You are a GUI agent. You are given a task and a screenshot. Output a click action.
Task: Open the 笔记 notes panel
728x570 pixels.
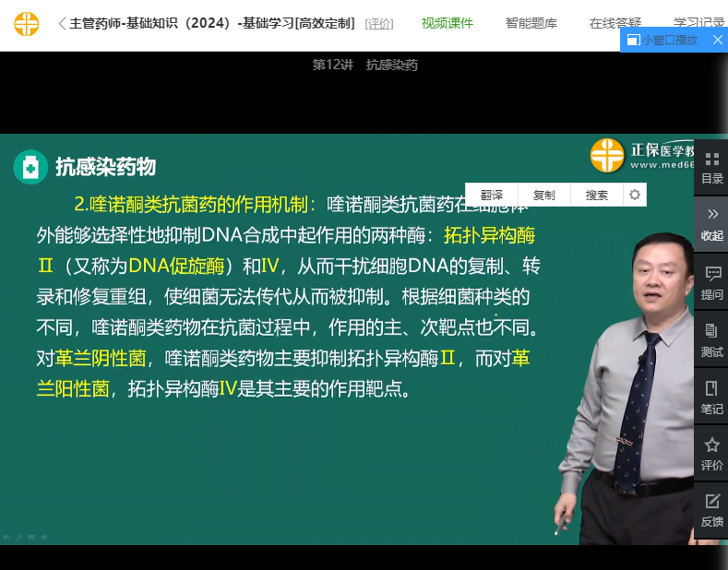coord(711,398)
